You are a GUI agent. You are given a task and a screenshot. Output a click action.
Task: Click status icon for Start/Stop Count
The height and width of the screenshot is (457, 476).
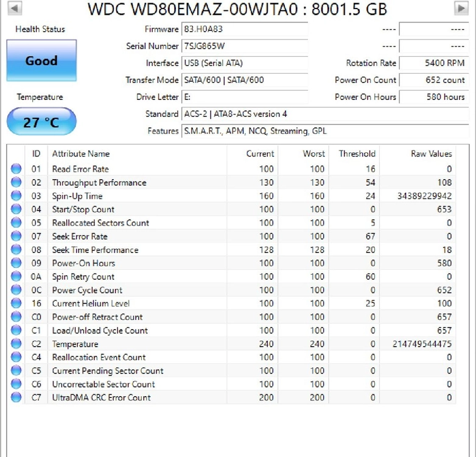tap(16, 209)
